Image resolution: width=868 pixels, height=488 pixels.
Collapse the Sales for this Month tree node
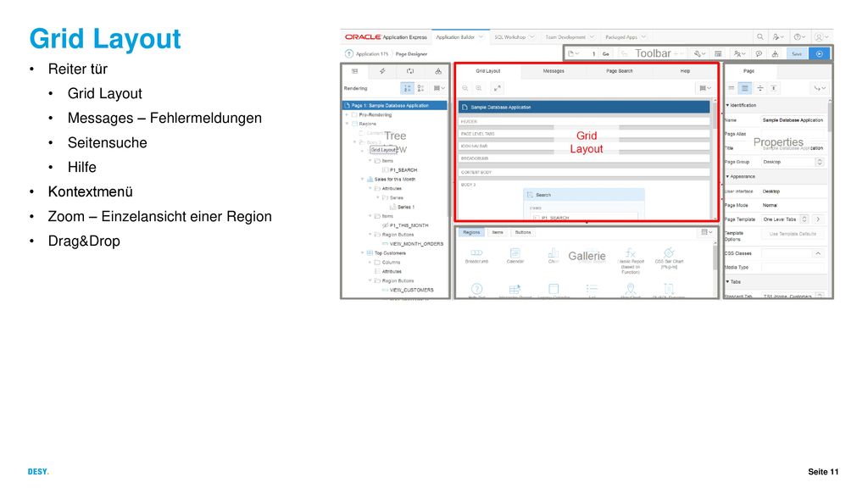point(363,180)
